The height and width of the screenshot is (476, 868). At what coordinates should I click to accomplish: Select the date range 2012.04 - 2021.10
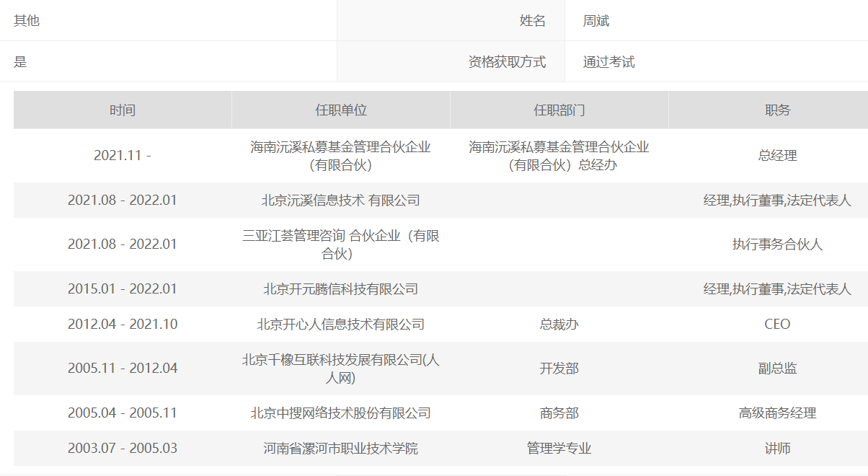point(123,325)
